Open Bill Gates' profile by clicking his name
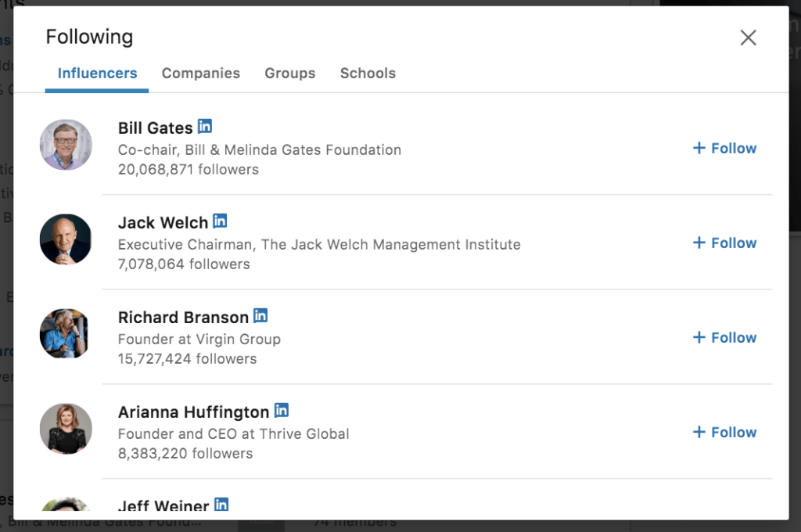The width and height of the screenshot is (801, 532). 156,128
